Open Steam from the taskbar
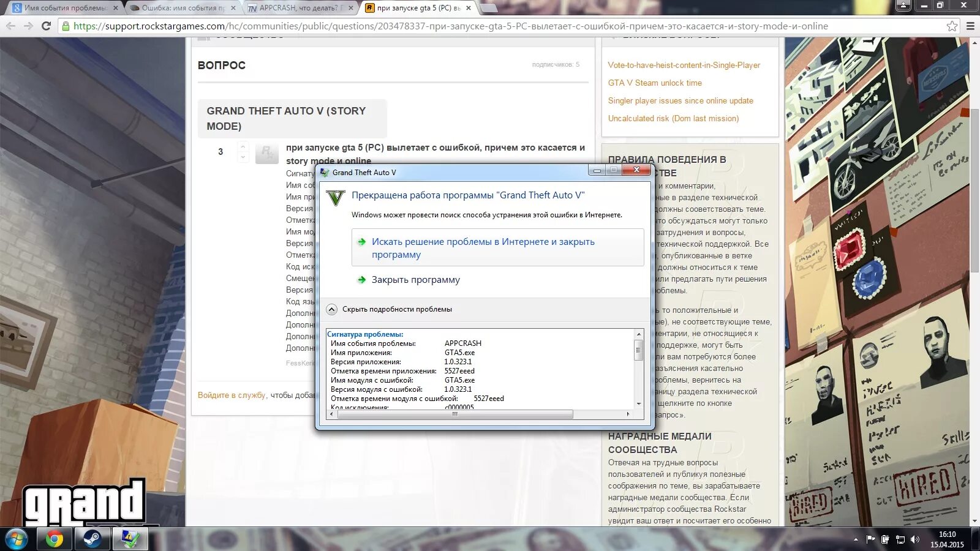Viewport: 980px width, 551px height. tap(92, 539)
